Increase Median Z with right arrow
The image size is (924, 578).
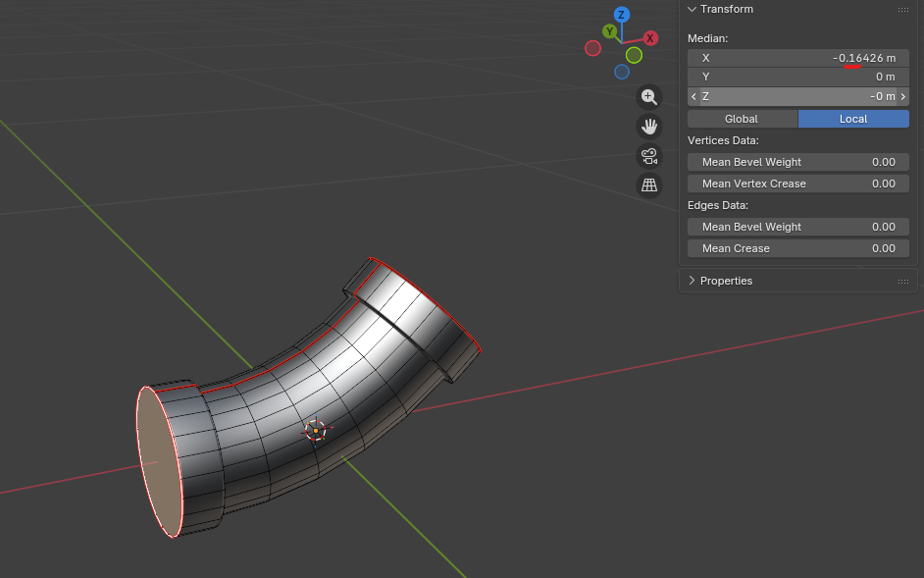[x=902, y=96]
